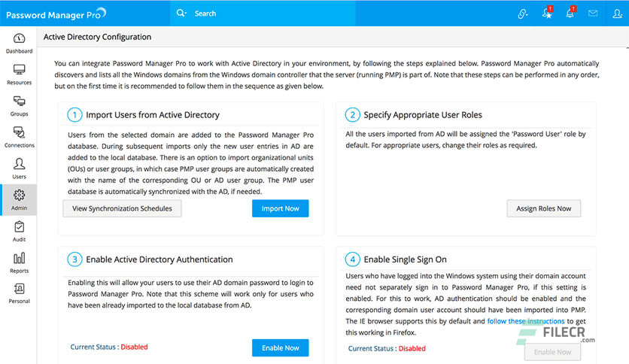Open the Personal section icon
Image resolution: width=629 pixels, height=364 pixels.
pos(19,289)
